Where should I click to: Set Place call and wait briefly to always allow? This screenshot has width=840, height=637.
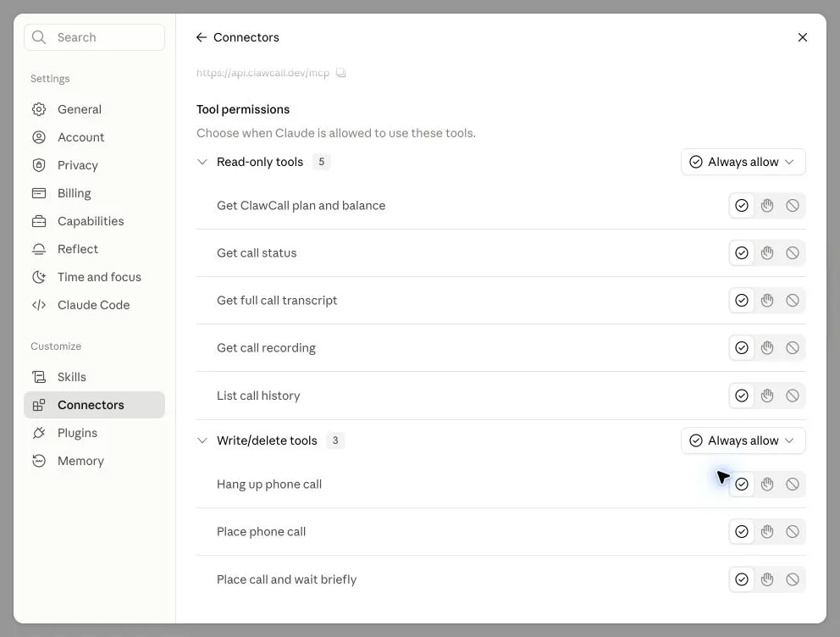pos(742,579)
